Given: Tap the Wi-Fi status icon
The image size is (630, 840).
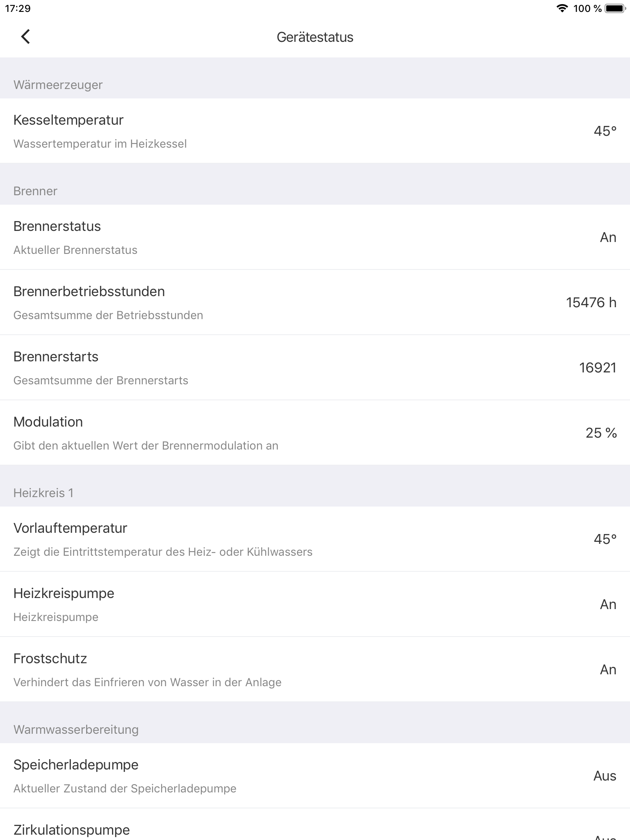Looking at the screenshot, I should [x=562, y=8].
